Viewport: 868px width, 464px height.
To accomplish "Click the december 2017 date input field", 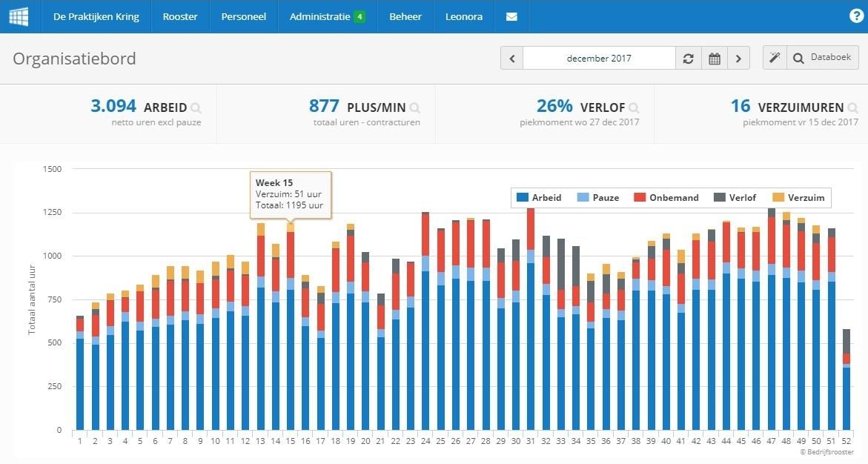I will pyautogui.click(x=600, y=57).
